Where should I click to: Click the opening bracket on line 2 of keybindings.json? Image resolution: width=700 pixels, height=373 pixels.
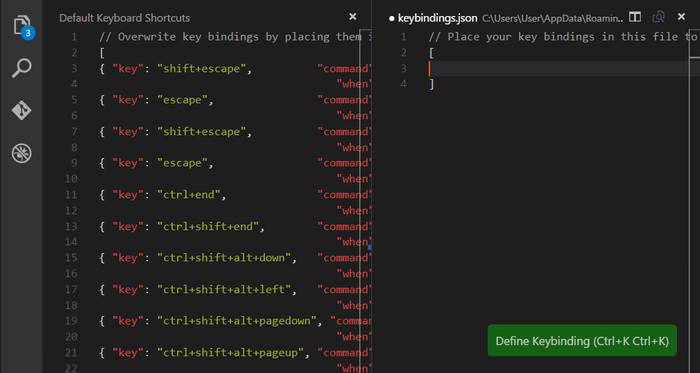coord(431,53)
